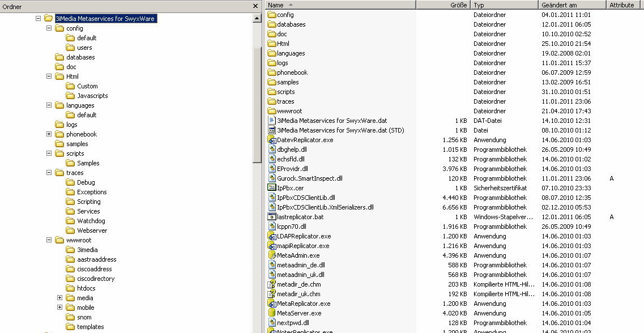Click the echsfld.dll file icon
Viewport: 644px width, 333px height.
[x=271, y=159]
